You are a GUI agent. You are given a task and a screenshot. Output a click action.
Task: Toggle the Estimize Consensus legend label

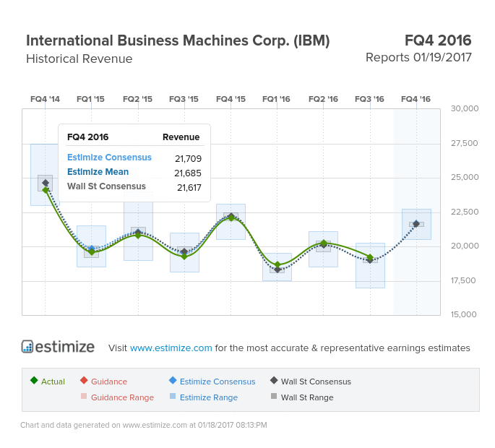(218, 382)
